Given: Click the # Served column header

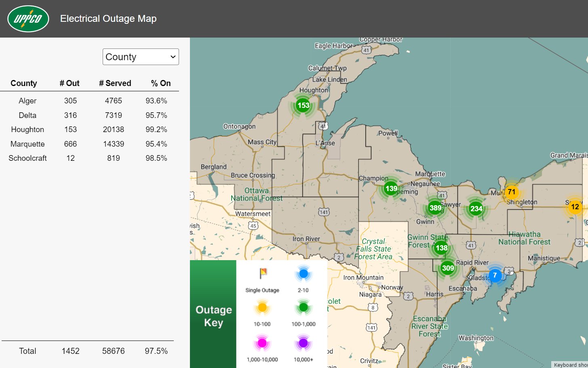Looking at the screenshot, I should [115, 83].
